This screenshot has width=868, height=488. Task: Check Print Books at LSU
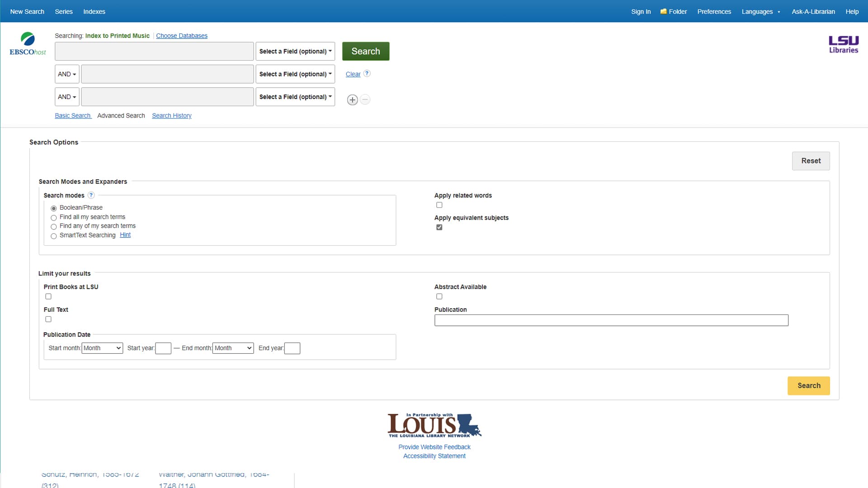(48, 296)
